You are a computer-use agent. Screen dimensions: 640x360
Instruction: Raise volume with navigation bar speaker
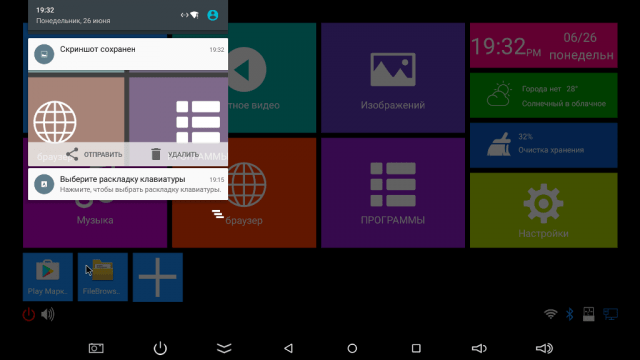(544, 348)
